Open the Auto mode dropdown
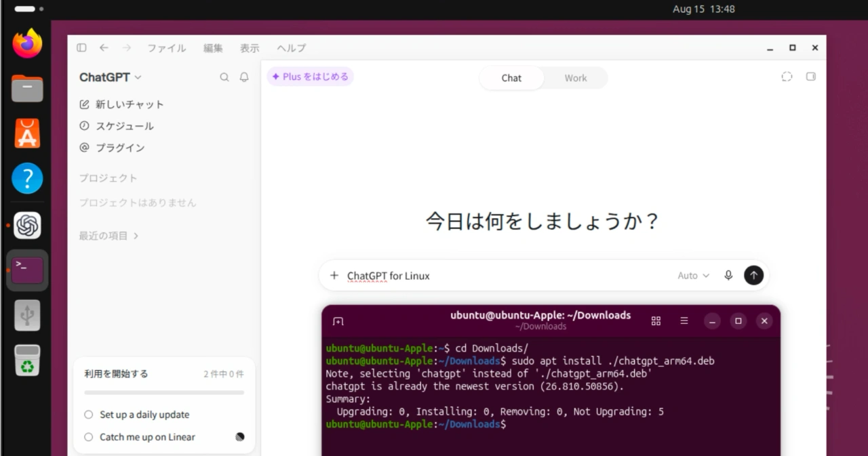This screenshot has width=868, height=456. (693, 276)
